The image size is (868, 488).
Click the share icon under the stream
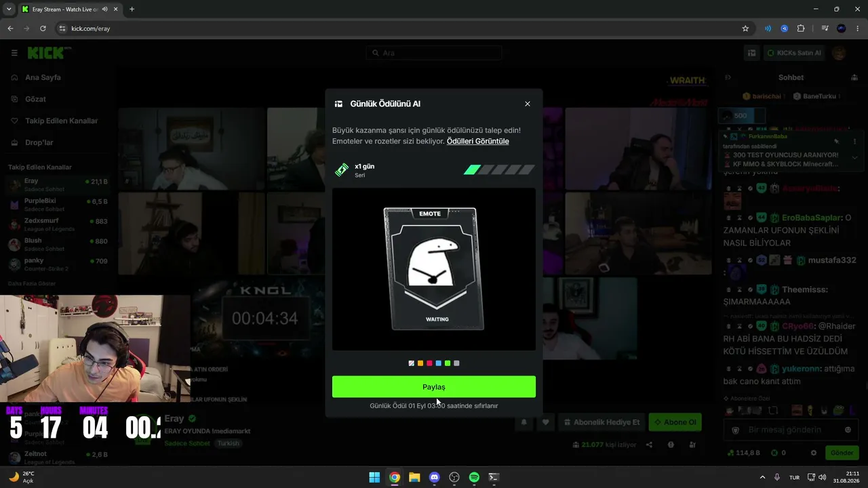tap(649, 445)
